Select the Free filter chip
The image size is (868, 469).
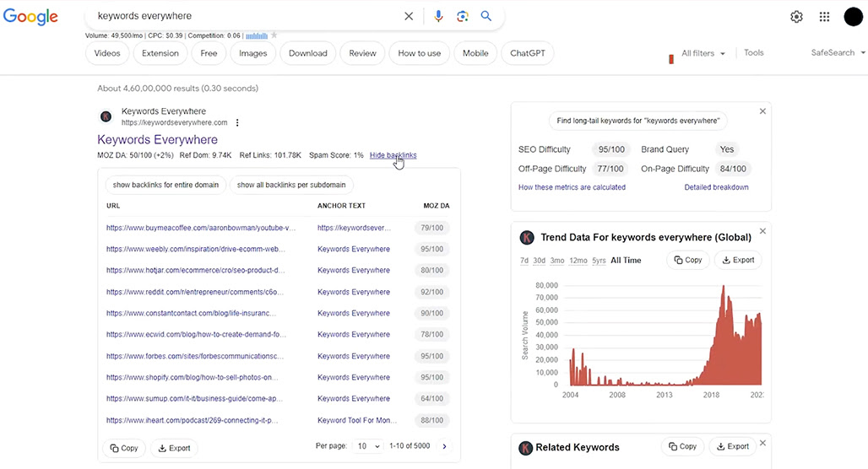(x=209, y=53)
